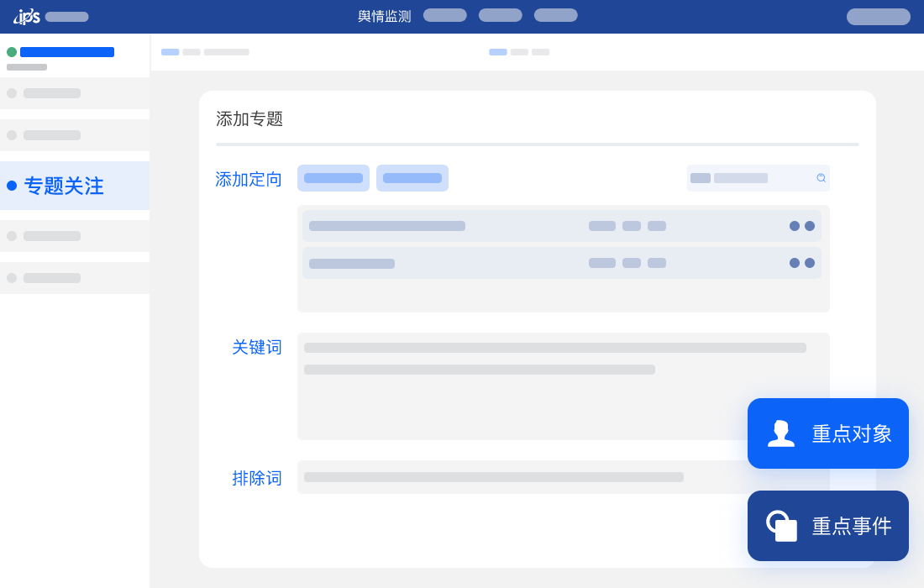Viewport: 924px width, 588px height.
Task: Click the second blue pill under 添加定向
Action: tap(412, 178)
